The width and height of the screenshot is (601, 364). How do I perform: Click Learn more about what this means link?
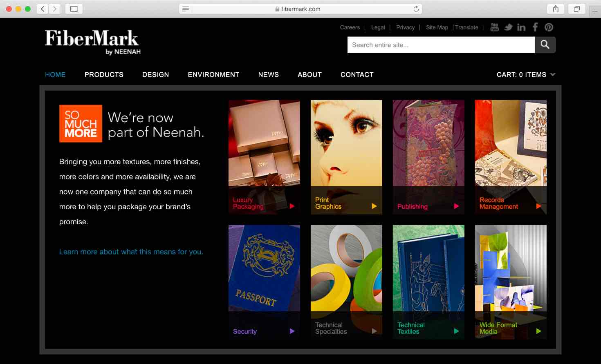coord(131,252)
